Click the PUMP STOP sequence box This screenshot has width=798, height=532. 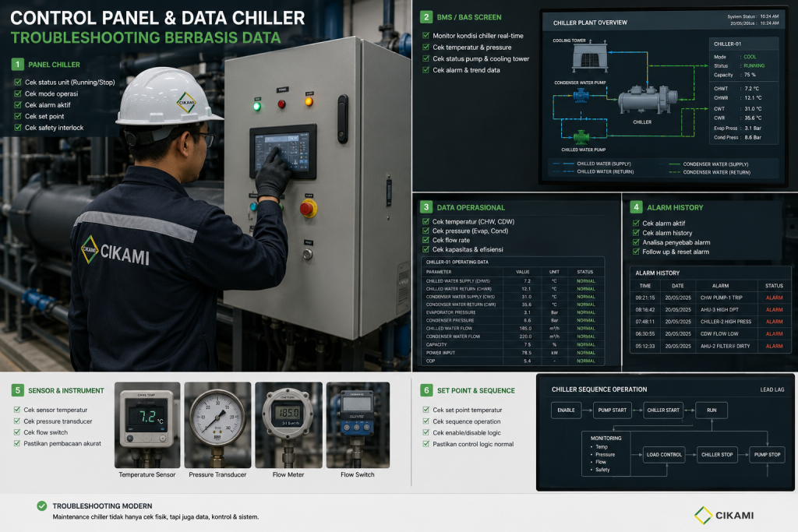click(767, 455)
